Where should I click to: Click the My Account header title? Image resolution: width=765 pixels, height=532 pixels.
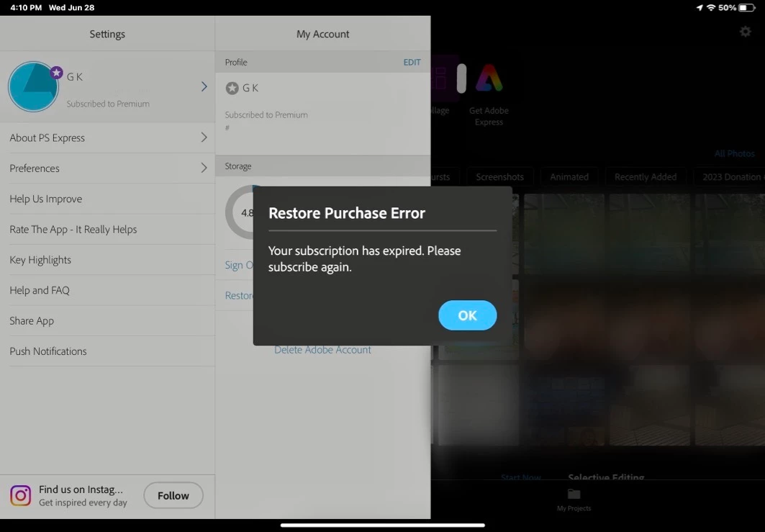point(322,34)
